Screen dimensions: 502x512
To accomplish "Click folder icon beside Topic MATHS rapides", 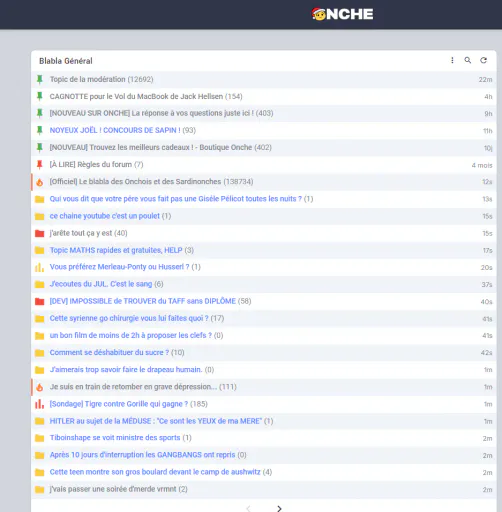I will coord(40,250).
